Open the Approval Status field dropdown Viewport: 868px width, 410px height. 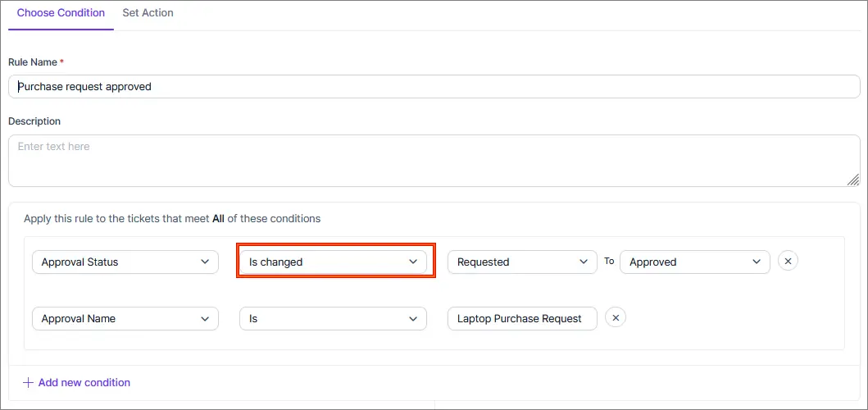(125, 262)
